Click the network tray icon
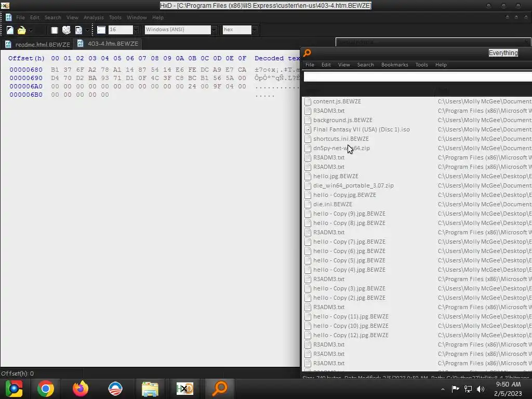Image resolution: width=532 pixels, height=399 pixels. [468, 389]
